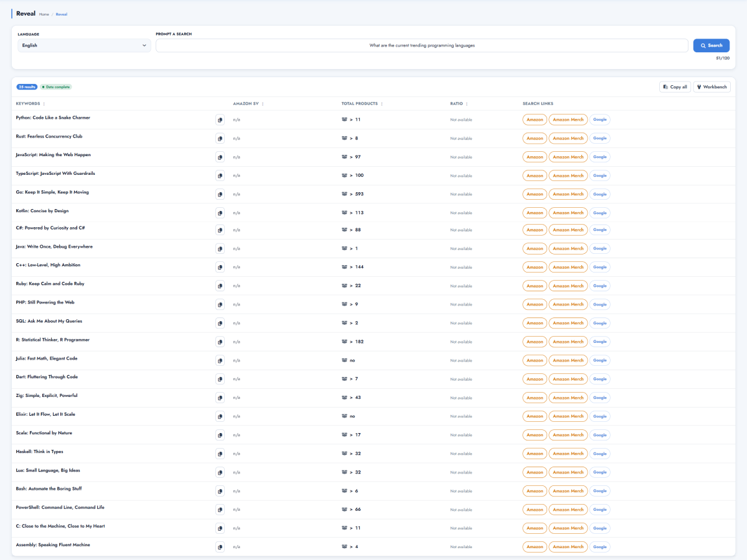Copy the TypeScript: JavaScript With Guardrails keyword
The height and width of the screenshot is (560, 747).
(x=220, y=176)
